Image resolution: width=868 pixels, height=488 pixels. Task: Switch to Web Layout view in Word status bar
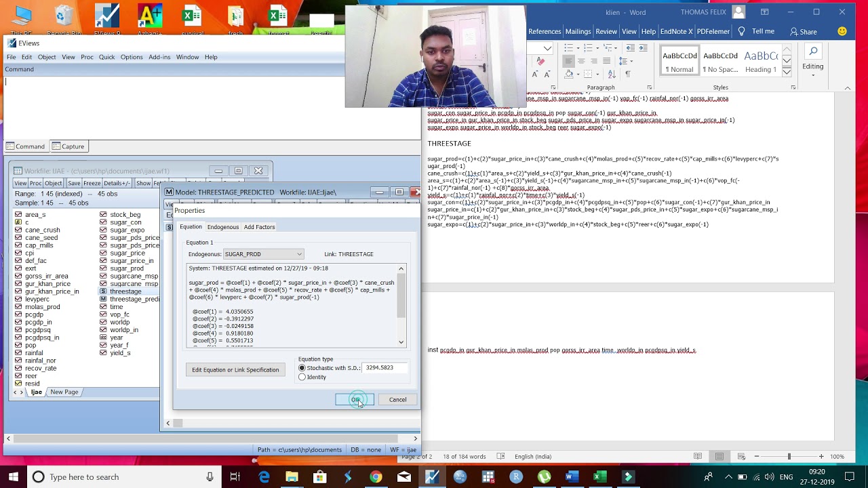point(742,456)
